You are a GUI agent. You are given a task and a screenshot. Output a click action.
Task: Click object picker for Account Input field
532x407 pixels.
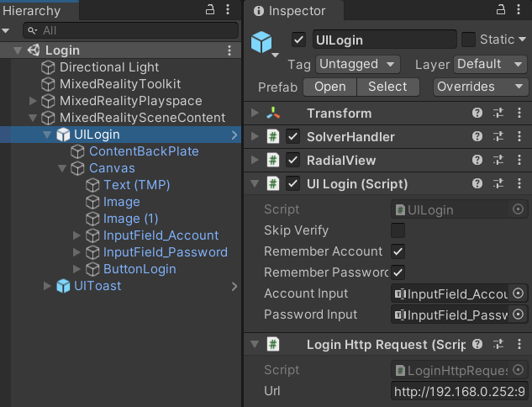tap(518, 293)
